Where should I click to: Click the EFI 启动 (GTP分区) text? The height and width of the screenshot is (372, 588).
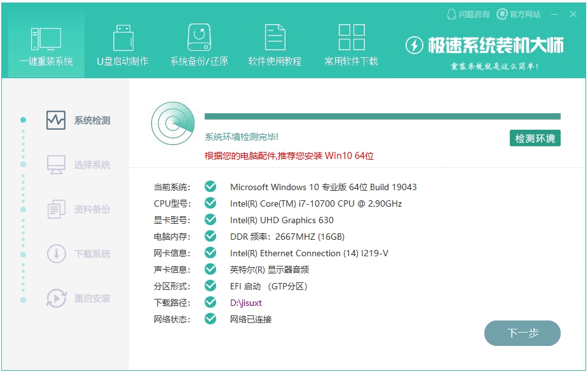tap(269, 286)
